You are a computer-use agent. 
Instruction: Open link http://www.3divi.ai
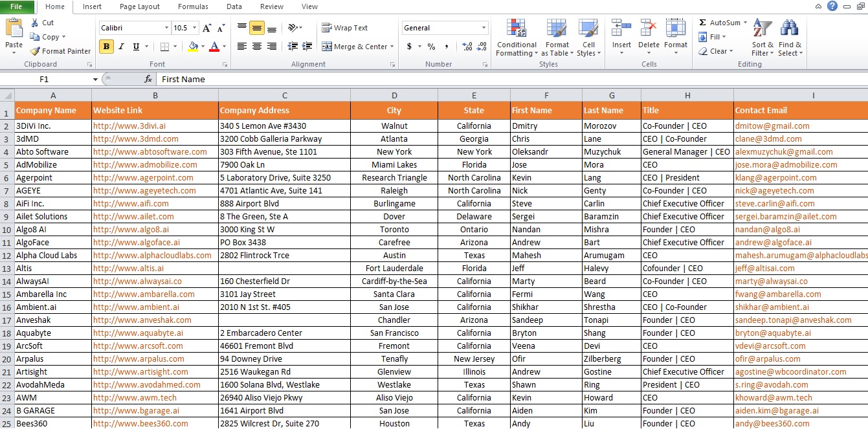click(129, 126)
